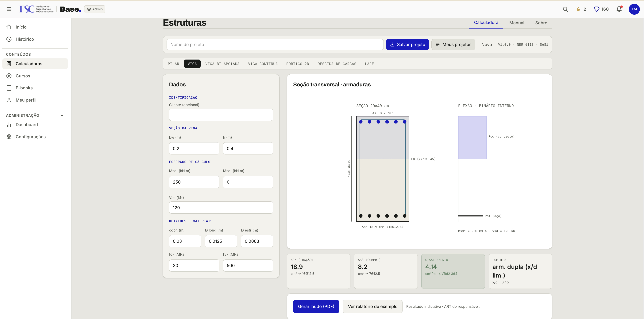The width and height of the screenshot is (644, 319).
Task: Select the VIGA calculator tab
Action: (192, 64)
